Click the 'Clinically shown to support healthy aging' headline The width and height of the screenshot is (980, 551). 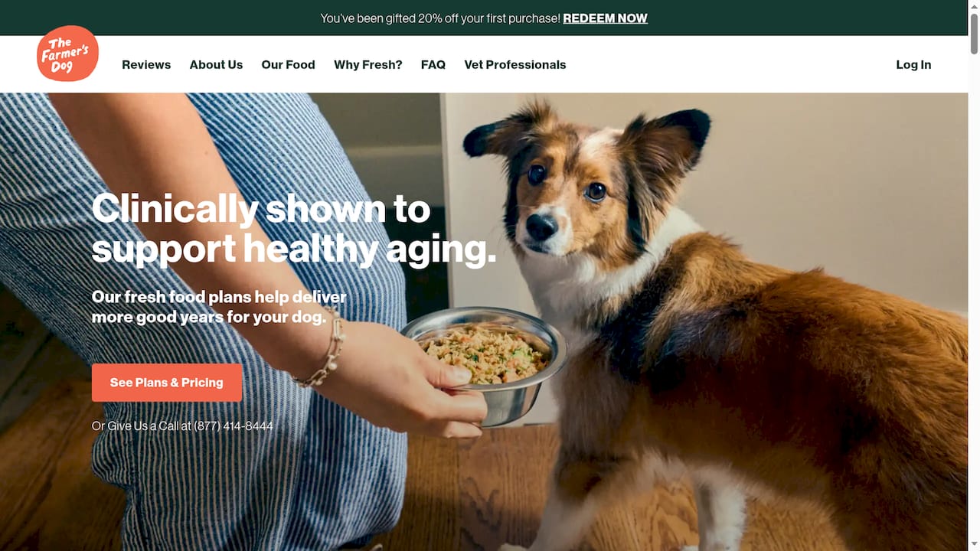click(x=294, y=229)
